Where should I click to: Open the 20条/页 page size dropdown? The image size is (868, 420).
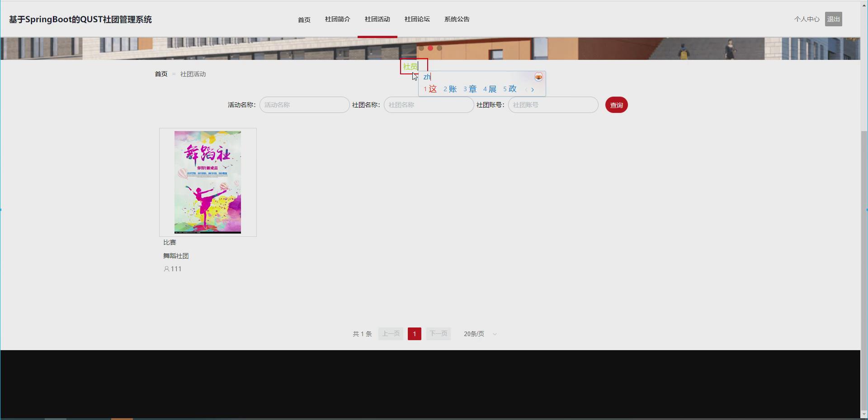click(x=480, y=334)
